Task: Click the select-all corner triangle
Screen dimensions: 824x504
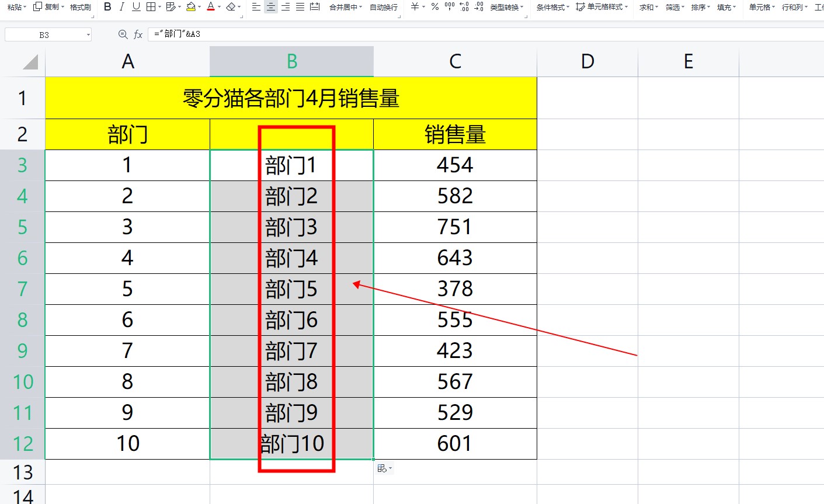Action: pos(30,61)
